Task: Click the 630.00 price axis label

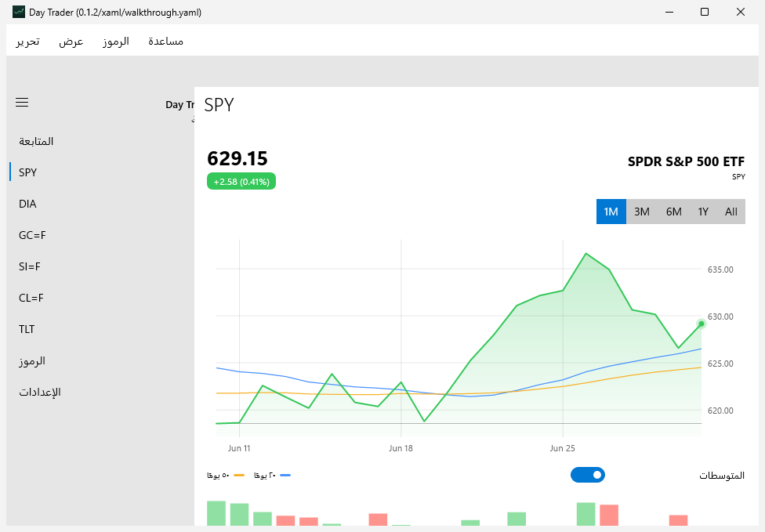Action: pyautogui.click(x=720, y=317)
